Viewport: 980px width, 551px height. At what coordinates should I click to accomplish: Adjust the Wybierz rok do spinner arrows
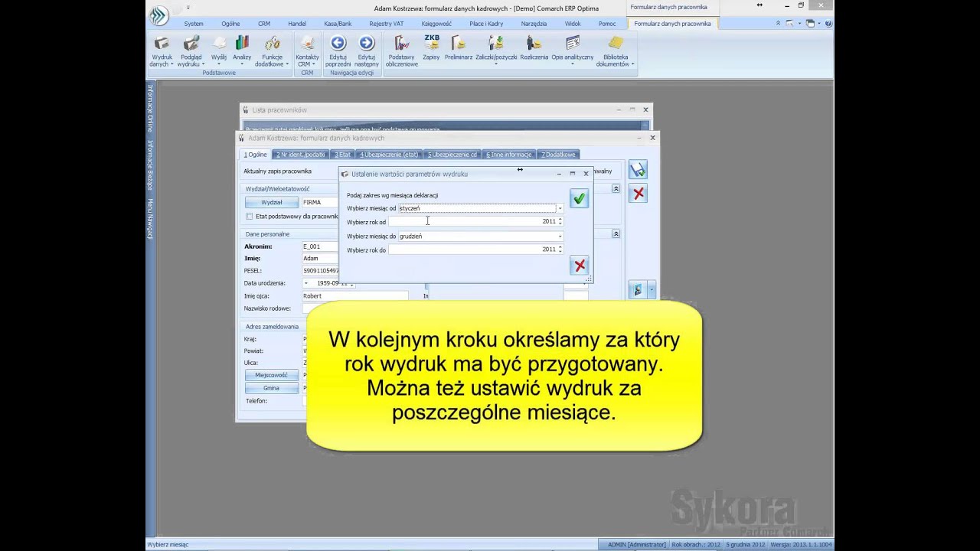point(560,249)
